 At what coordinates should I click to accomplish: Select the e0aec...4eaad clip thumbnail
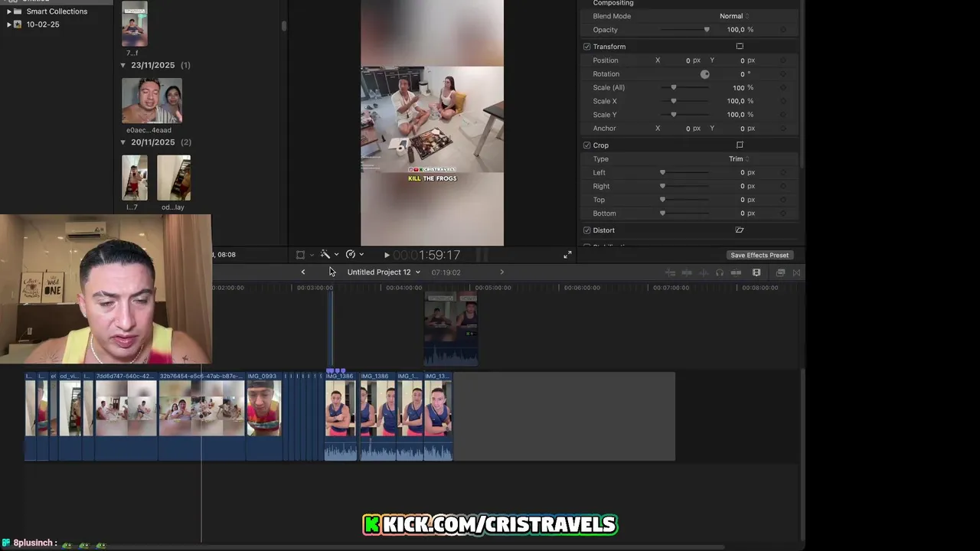tap(152, 100)
